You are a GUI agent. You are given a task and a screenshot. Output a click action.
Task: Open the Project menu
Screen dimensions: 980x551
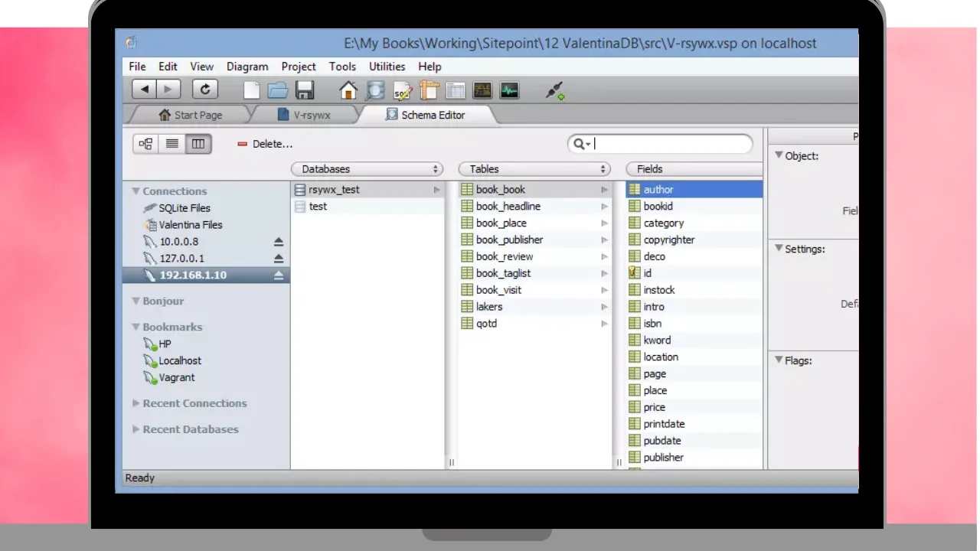(x=299, y=67)
